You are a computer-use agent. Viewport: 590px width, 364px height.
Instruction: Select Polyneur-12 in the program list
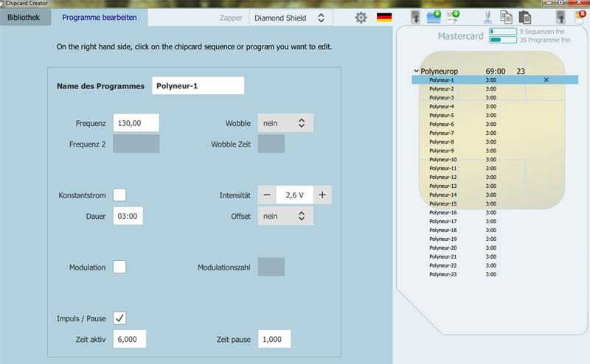pyautogui.click(x=442, y=177)
